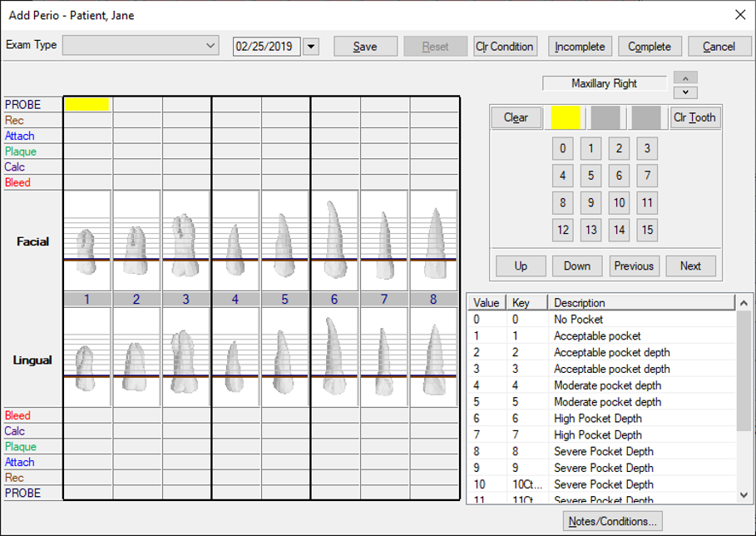Click the yellow probe position swatch
The height and width of the screenshot is (536, 756).
(x=566, y=117)
